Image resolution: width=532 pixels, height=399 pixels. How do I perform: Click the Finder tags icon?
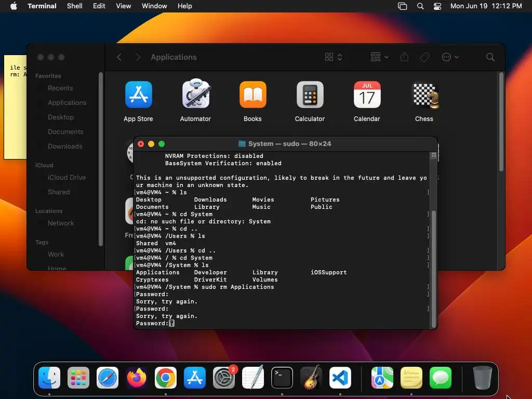point(424,57)
